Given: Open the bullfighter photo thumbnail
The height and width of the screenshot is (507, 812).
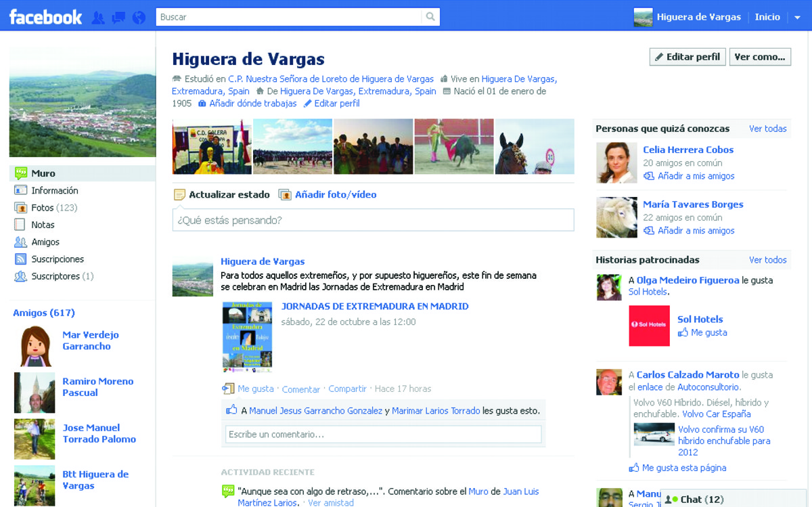Looking at the screenshot, I should [454, 147].
